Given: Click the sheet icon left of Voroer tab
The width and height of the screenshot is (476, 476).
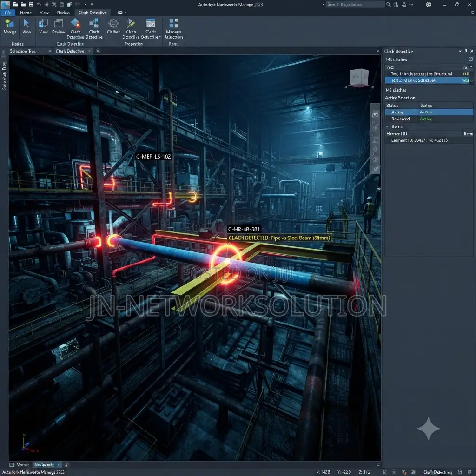Looking at the screenshot, I should point(12,464).
